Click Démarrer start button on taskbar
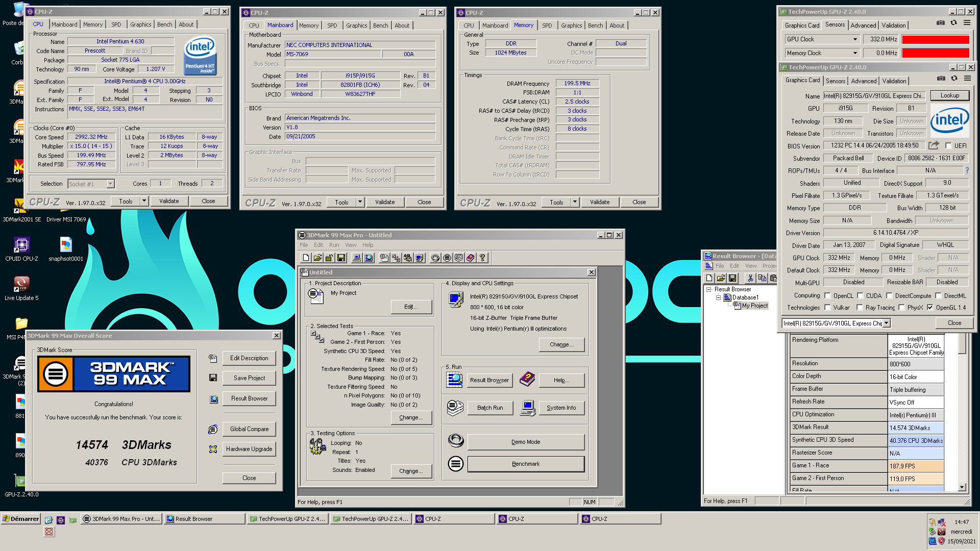 click(x=21, y=519)
